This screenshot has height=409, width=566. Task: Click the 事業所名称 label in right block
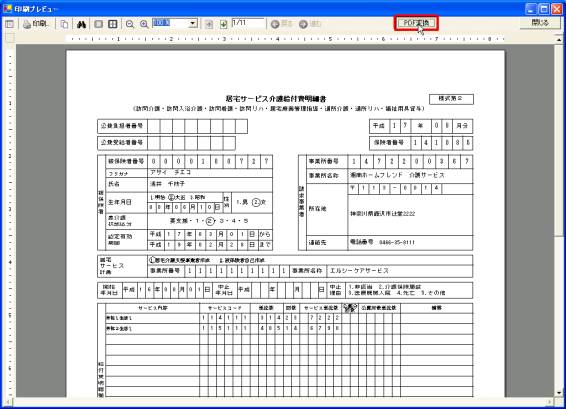point(323,176)
